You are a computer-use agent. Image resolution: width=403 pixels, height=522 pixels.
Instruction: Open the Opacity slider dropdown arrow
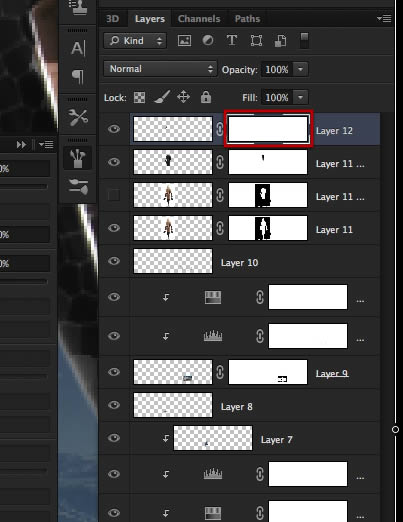[301, 70]
